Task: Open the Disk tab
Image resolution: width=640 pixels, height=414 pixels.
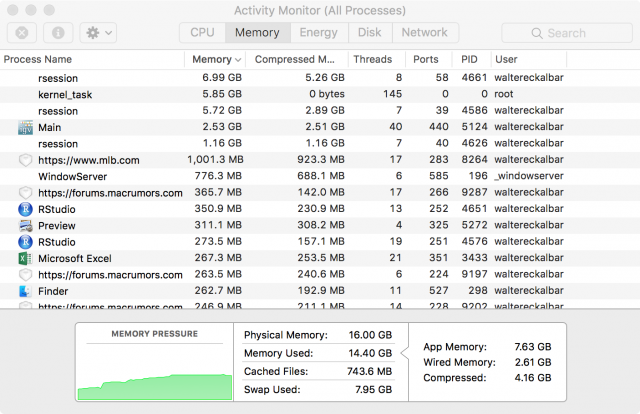Action: tap(369, 32)
